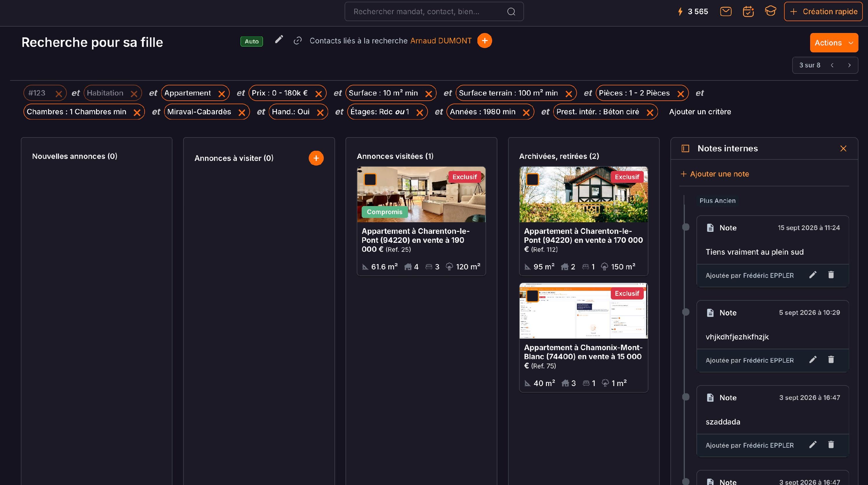Open the calendar tasks icon

tap(748, 12)
